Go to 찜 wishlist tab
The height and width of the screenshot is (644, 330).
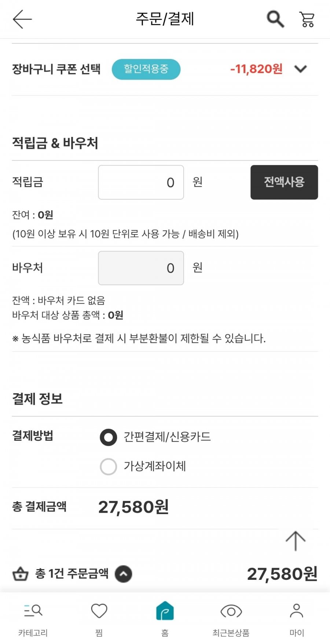click(99, 619)
